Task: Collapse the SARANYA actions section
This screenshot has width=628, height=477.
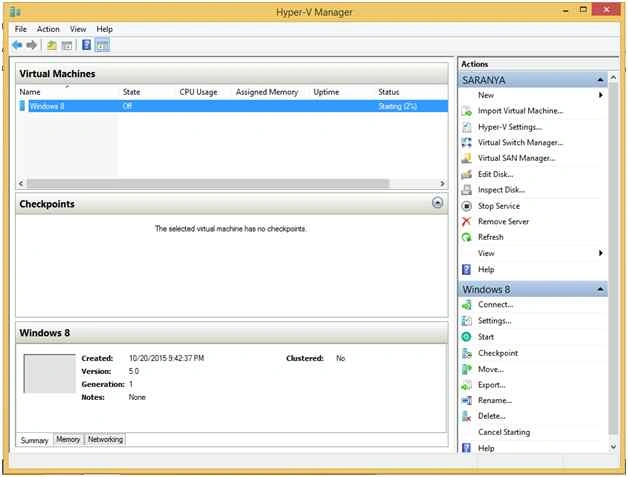Action: tap(600, 80)
